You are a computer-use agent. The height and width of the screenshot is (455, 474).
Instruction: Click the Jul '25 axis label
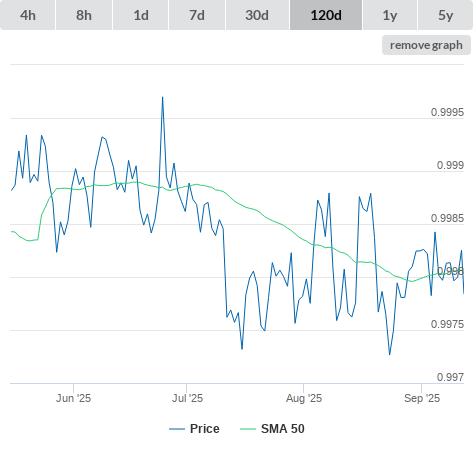187,398
